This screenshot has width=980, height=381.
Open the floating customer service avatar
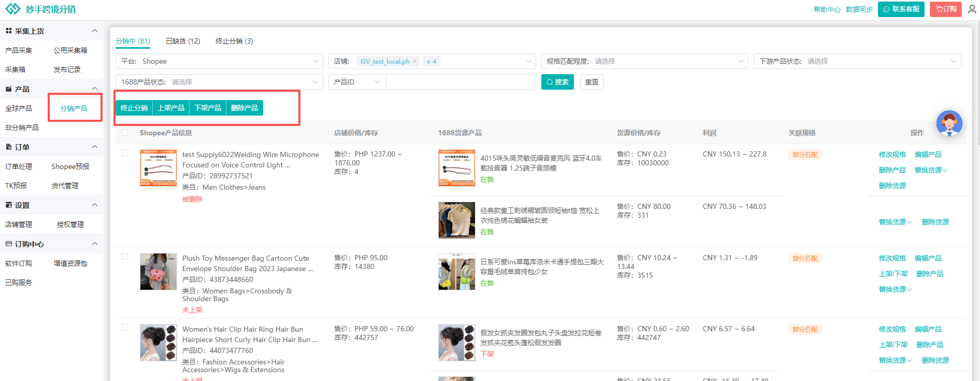pos(949,123)
